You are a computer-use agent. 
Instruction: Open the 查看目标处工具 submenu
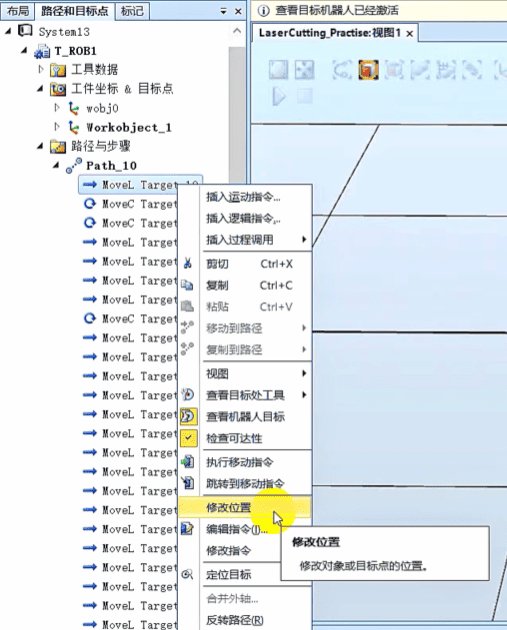pos(245,395)
